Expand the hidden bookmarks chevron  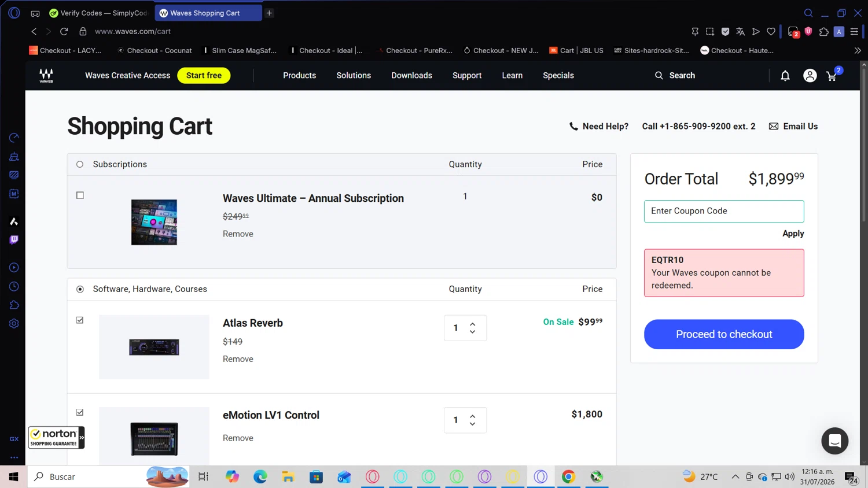pyautogui.click(x=858, y=50)
